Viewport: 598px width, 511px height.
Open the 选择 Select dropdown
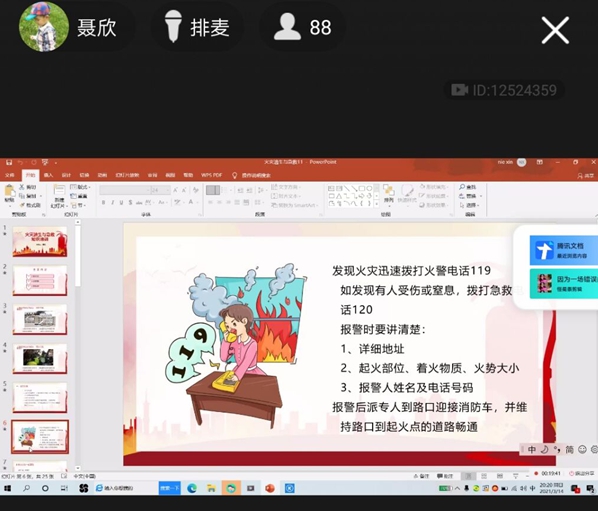point(469,205)
